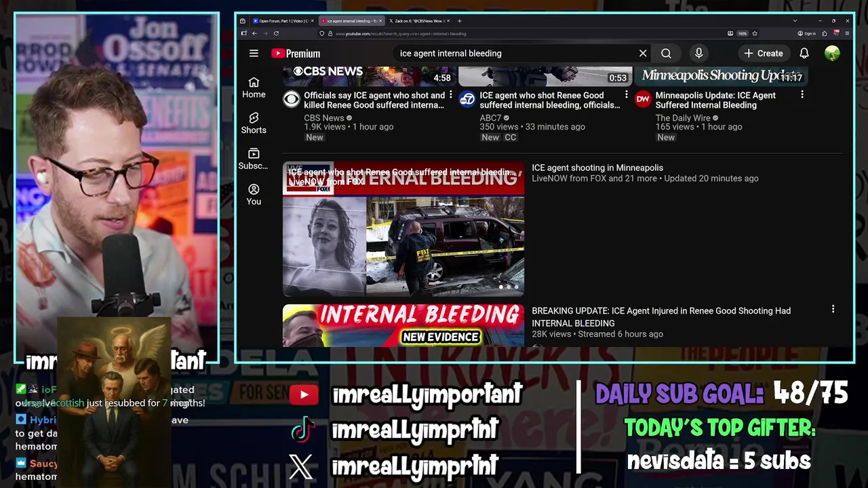Open a new browser tab with plus
The image size is (868, 488).
click(x=459, y=21)
